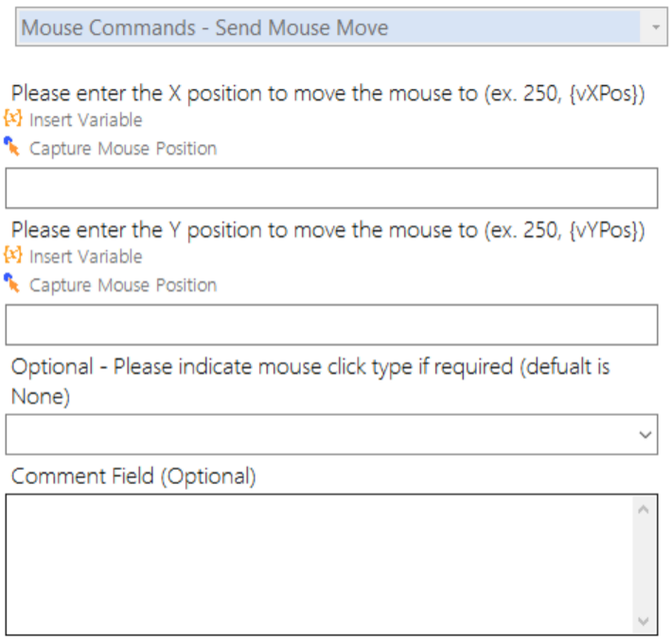Click the Comment Field (Optional) label

(133, 476)
